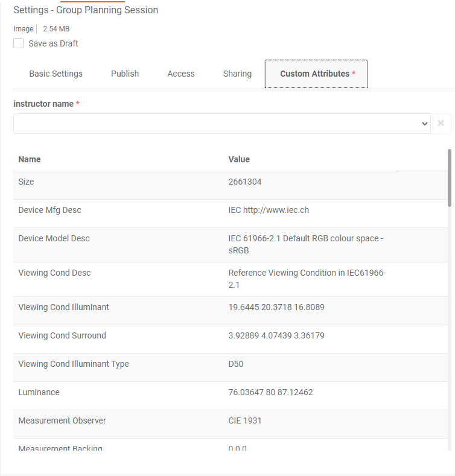Screen dimensions: 455x476
Task: Tick the Save as Draft checkbox
Action: [19, 43]
